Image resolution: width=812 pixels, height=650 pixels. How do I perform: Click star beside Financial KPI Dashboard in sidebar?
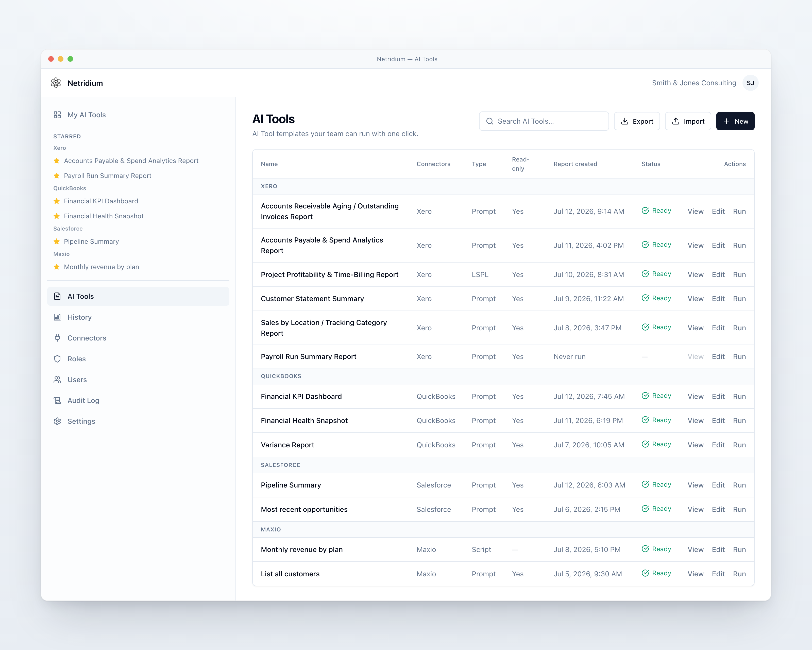click(57, 201)
